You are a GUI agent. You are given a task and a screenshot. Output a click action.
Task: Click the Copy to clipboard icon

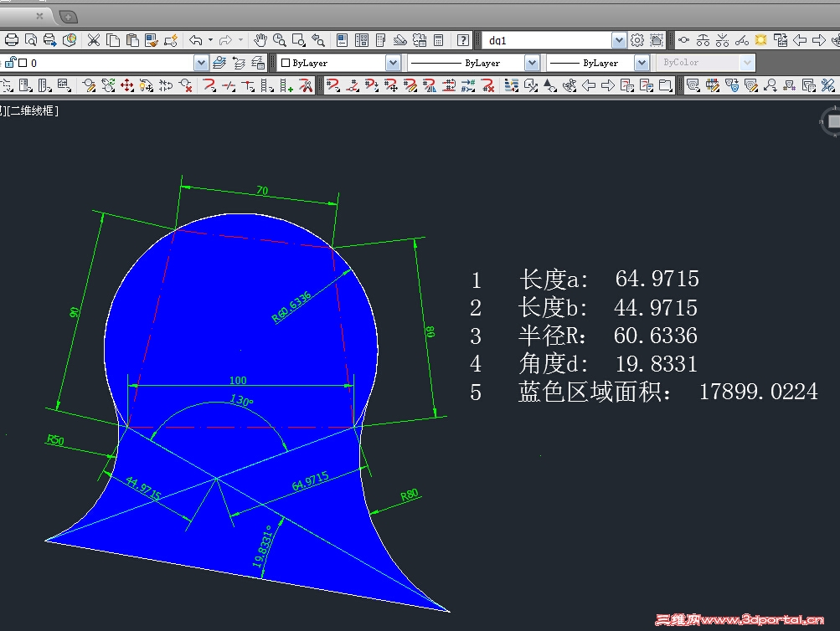point(113,40)
